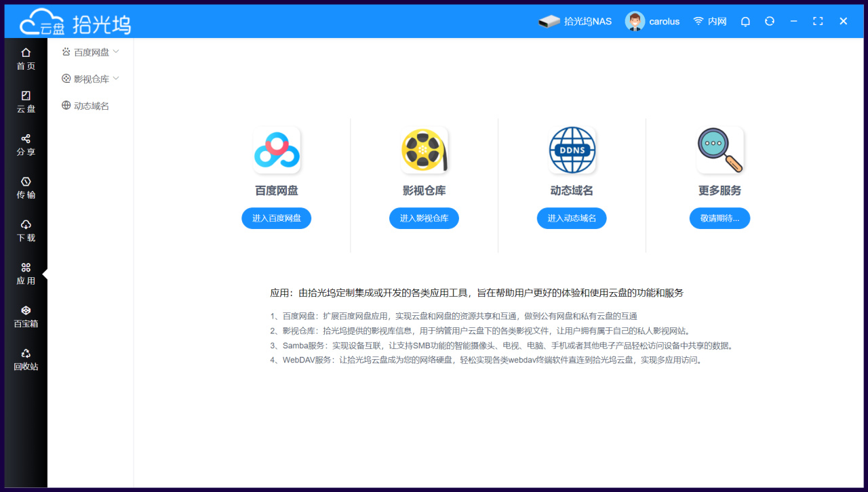Click the 拾光坞NAS device icon
Image resolution: width=868 pixels, height=492 pixels.
pyautogui.click(x=549, y=22)
